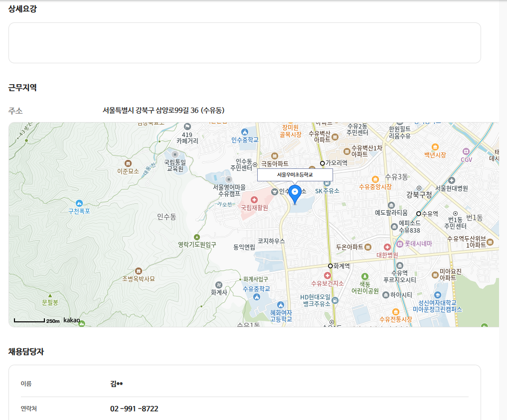Screen dimensions: 507x420
Task: Click the 화계역 subway station marker
Action: 330,266
